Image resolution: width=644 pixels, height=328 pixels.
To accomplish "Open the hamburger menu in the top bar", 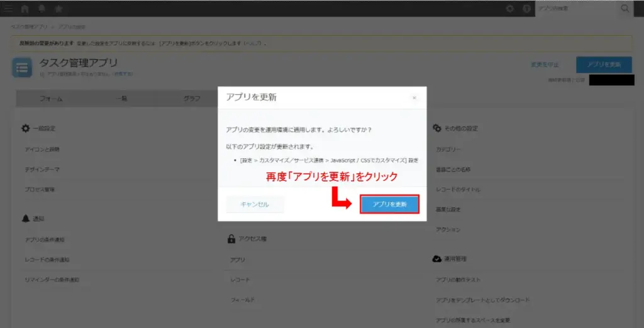I will point(8,9).
